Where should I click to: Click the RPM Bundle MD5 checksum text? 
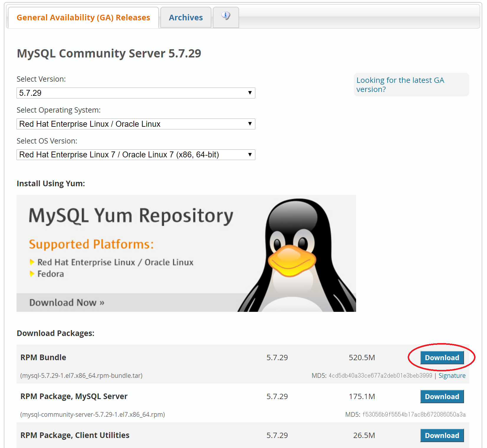click(x=380, y=375)
